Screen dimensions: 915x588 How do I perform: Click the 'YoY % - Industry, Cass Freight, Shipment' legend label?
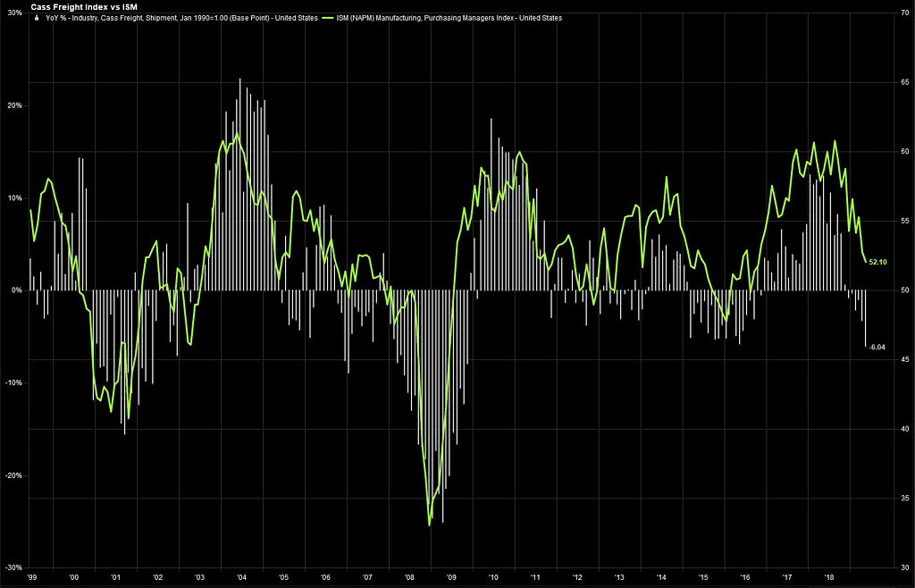tap(181, 18)
